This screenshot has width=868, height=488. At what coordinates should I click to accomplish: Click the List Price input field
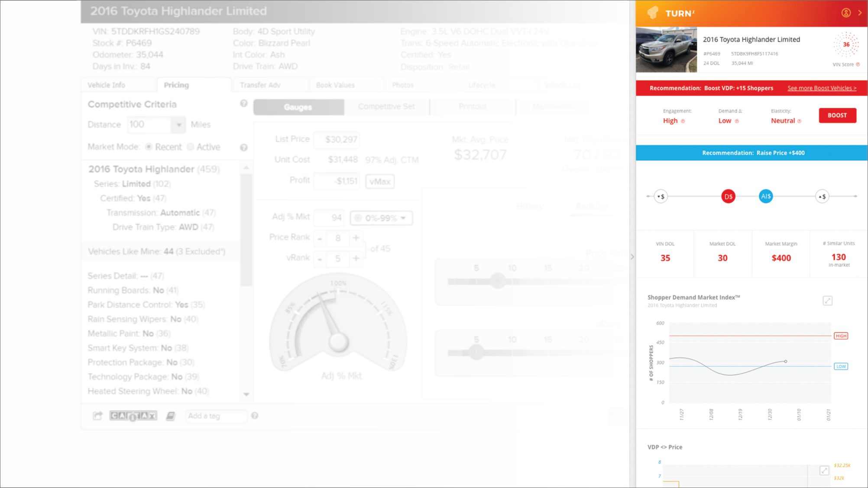(x=337, y=139)
